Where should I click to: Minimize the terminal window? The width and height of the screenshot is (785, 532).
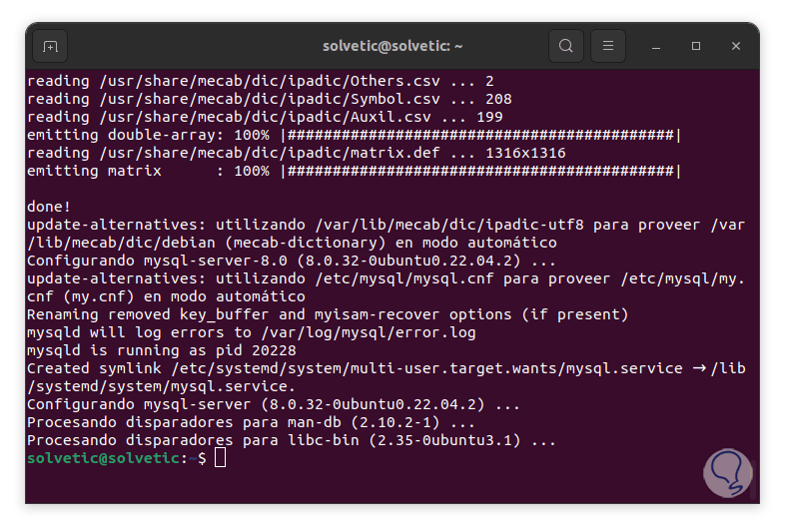coord(656,46)
